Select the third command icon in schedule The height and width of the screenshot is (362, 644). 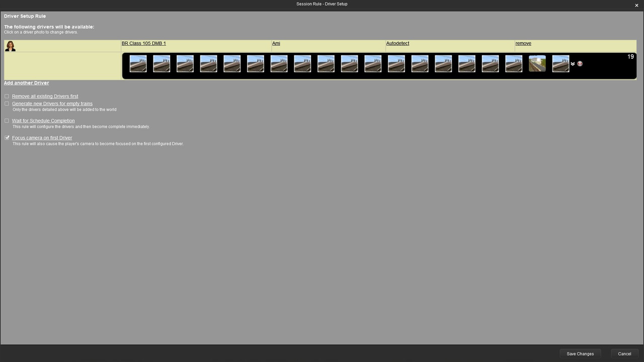coord(185,64)
